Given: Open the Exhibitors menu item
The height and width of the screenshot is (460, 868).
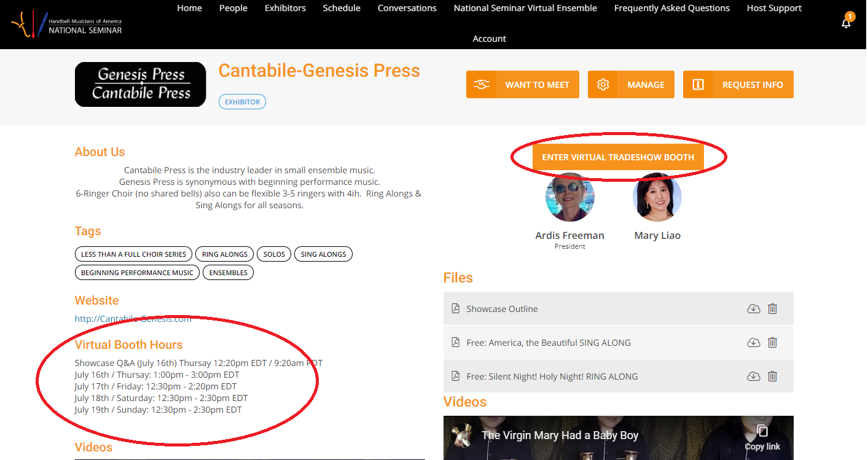Looking at the screenshot, I should click(x=285, y=8).
